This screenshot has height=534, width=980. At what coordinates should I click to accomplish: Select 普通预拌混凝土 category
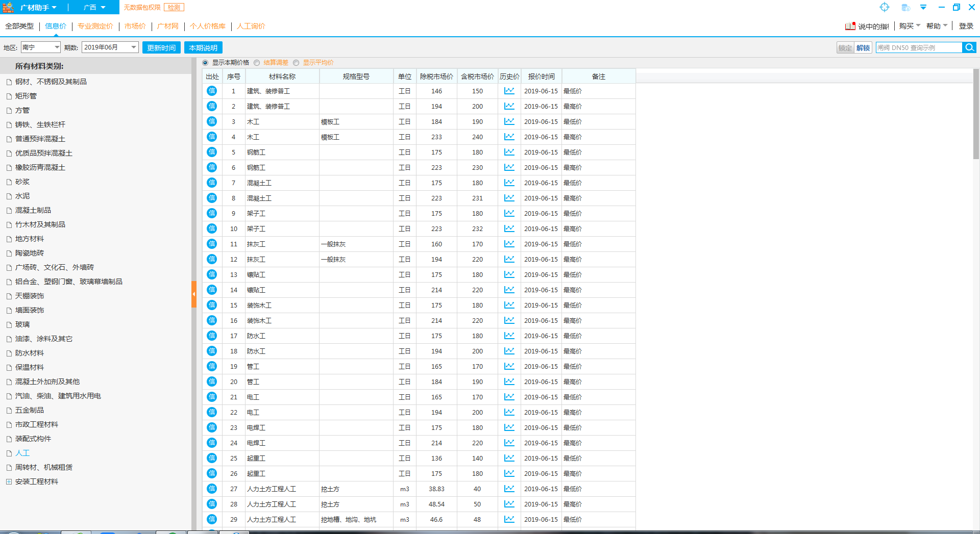coord(40,139)
